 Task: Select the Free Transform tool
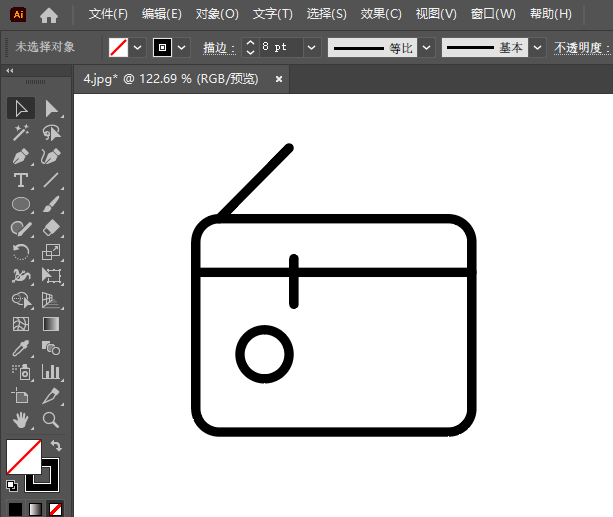pos(51,276)
